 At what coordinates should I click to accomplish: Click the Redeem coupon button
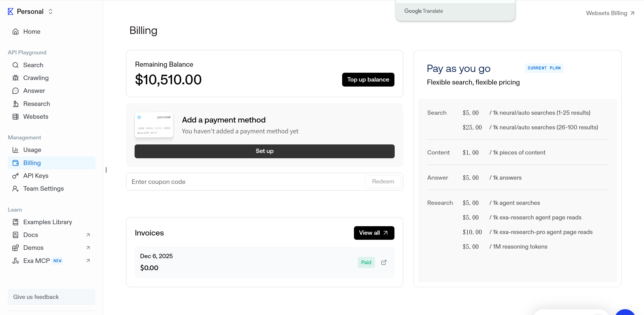[x=383, y=182]
